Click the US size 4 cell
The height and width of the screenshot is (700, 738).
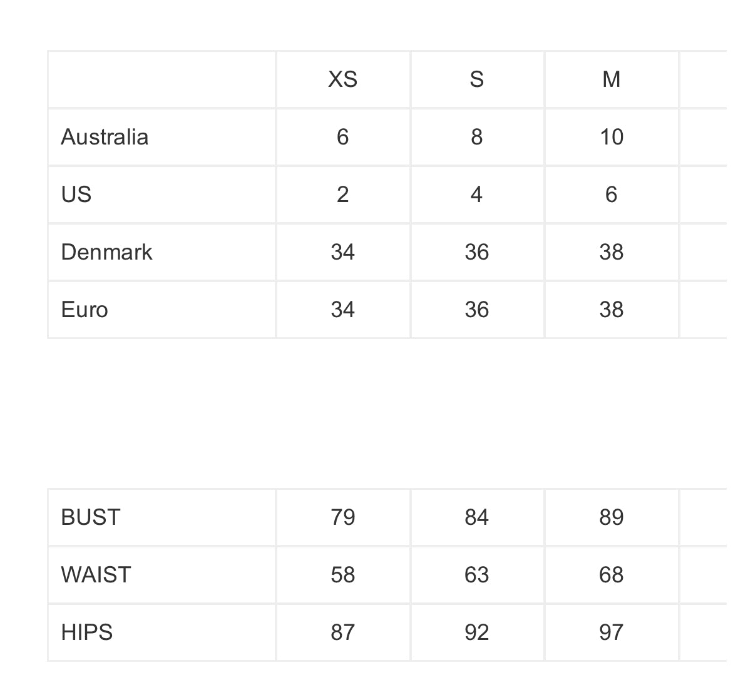pyautogui.click(x=476, y=195)
